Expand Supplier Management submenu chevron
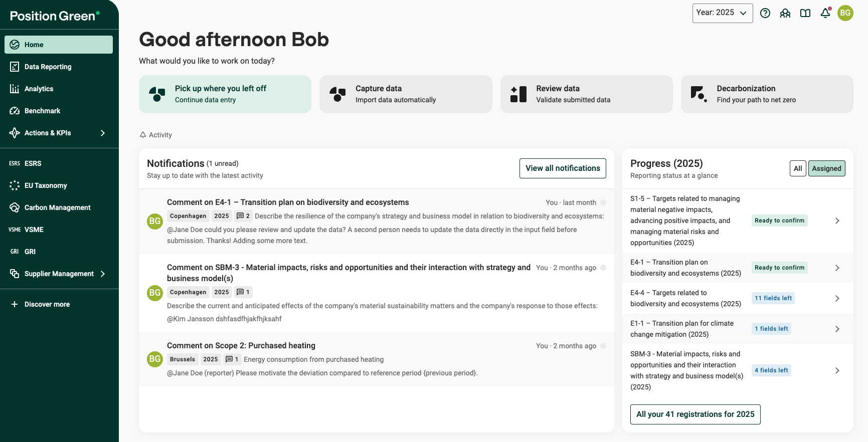 pos(103,274)
